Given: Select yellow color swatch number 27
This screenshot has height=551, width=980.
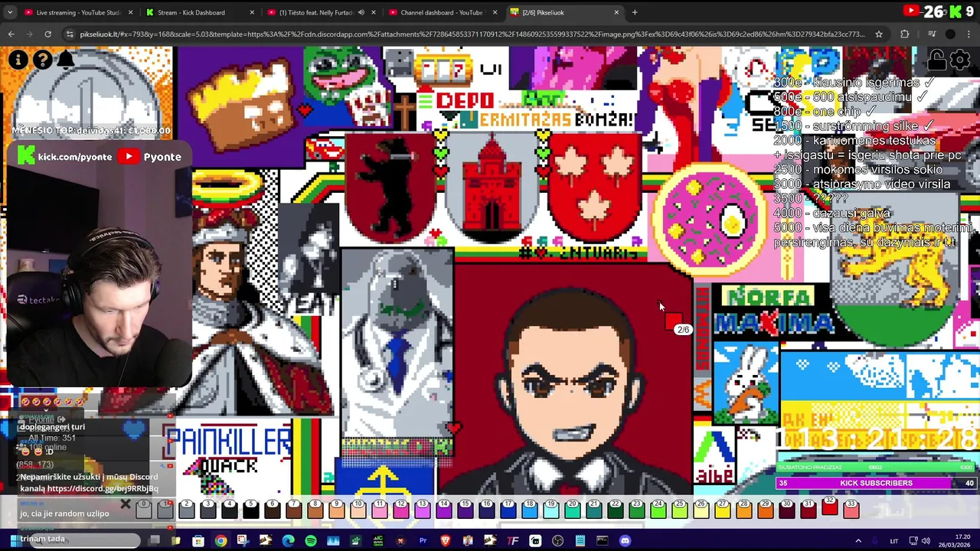Looking at the screenshot, I should pos(722,509).
